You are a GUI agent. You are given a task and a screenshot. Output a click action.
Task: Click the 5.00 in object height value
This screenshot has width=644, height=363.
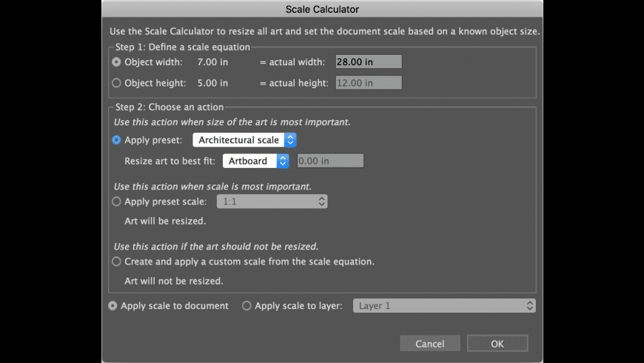[x=212, y=83]
